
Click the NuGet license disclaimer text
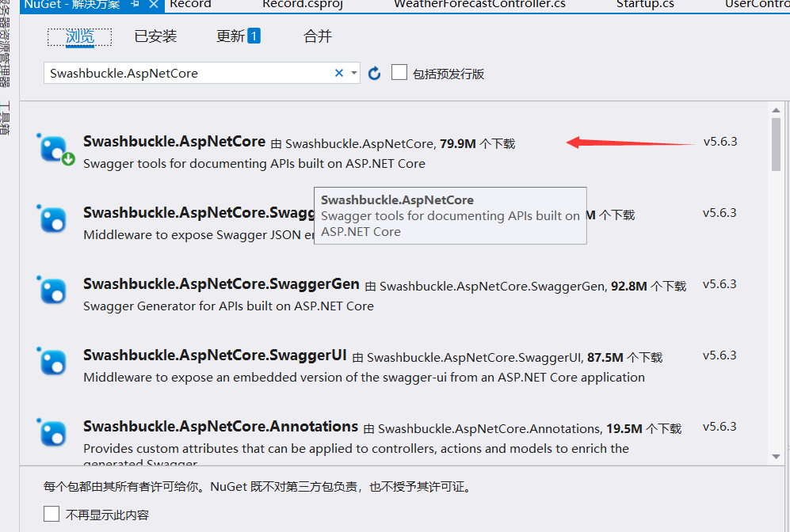tap(257, 487)
